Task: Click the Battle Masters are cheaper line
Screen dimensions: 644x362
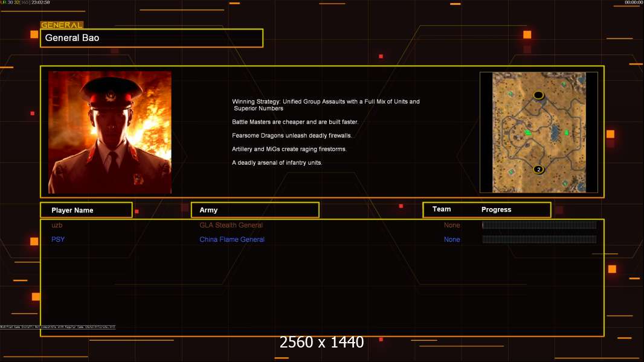Action: (295, 122)
